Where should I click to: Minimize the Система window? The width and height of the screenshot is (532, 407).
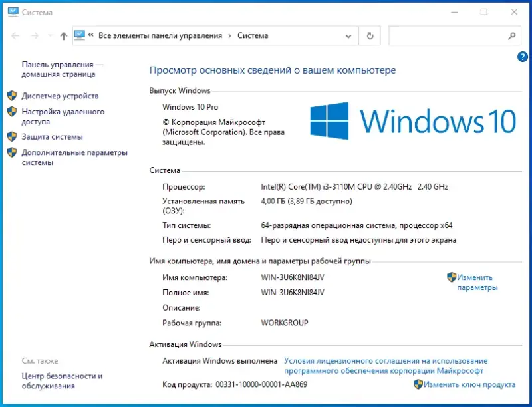coord(454,12)
